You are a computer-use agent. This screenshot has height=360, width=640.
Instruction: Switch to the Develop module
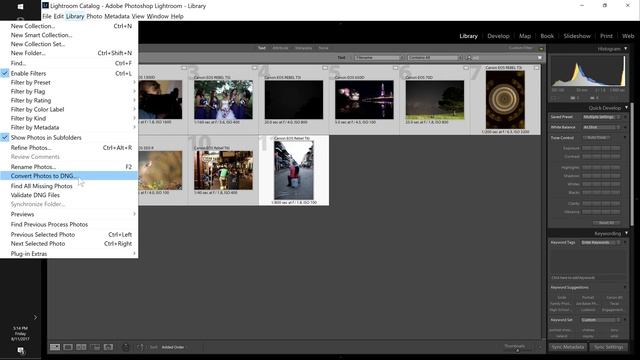pos(498,36)
